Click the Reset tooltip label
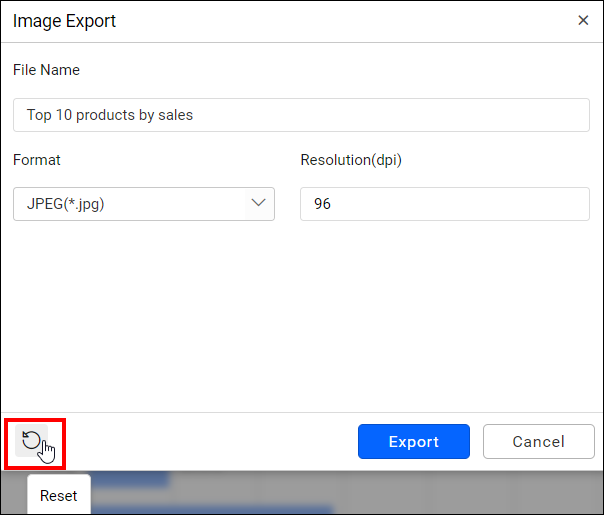This screenshot has width=604, height=515. 58,495
